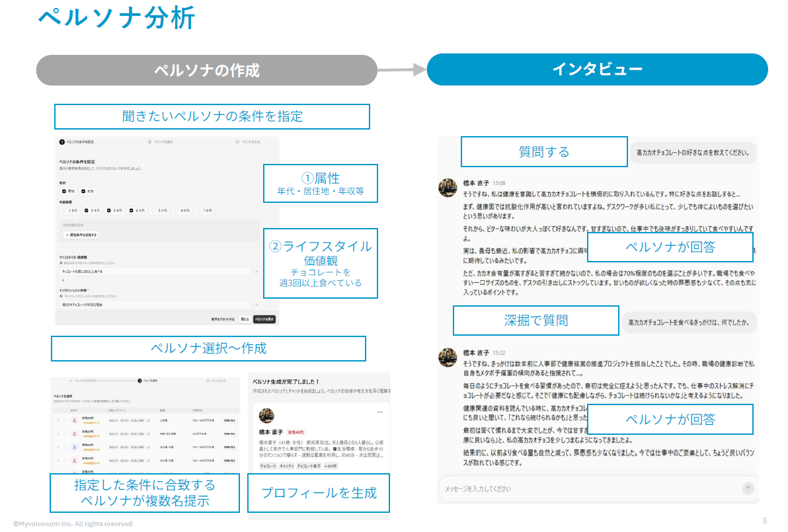The width and height of the screenshot is (788, 532).
Task: Click the persona photo on the profile card
Action: pos(266,416)
